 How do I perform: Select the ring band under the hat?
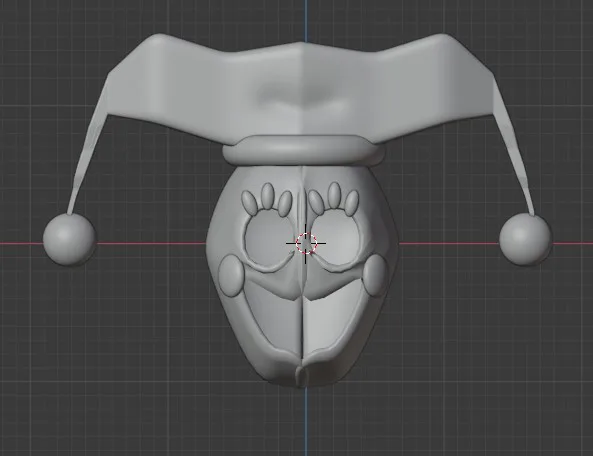[303, 150]
